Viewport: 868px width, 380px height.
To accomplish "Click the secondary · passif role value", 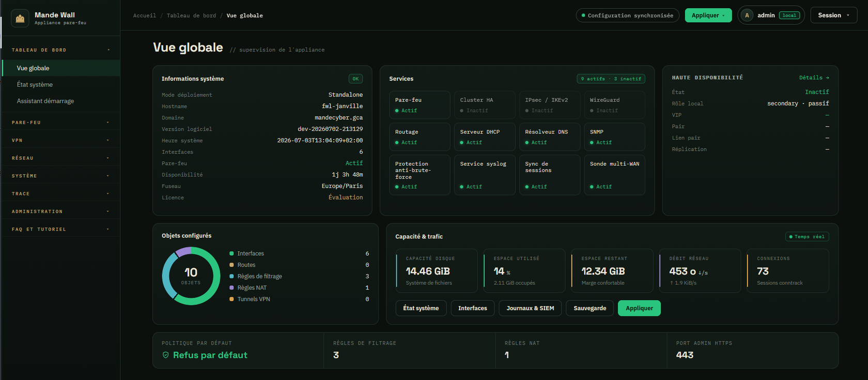I will tap(798, 103).
